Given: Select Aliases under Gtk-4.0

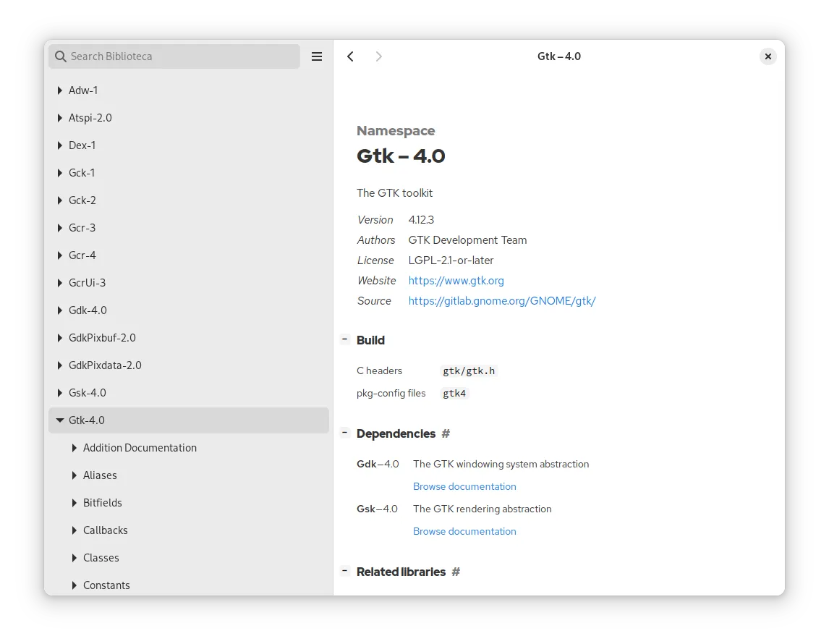Looking at the screenshot, I should click(x=100, y=475).
